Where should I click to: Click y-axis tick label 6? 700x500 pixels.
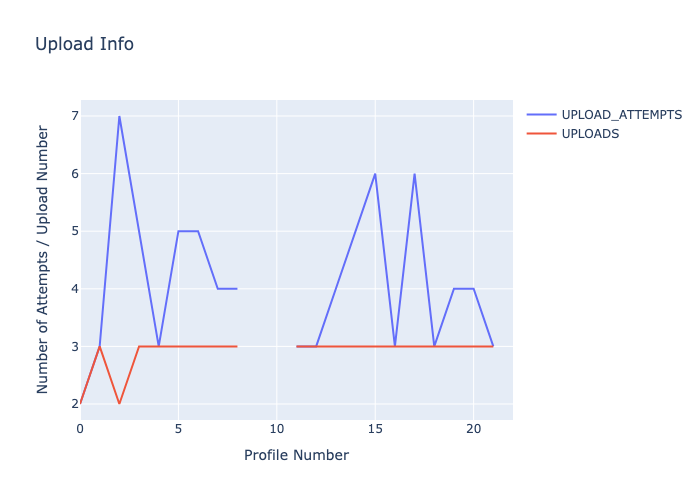[x=73, y=174]
